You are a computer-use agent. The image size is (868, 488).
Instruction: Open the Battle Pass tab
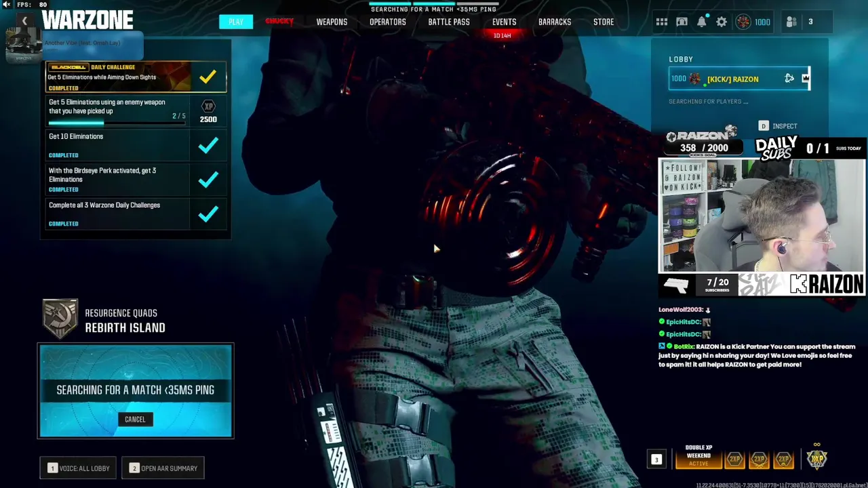point(449,22)
